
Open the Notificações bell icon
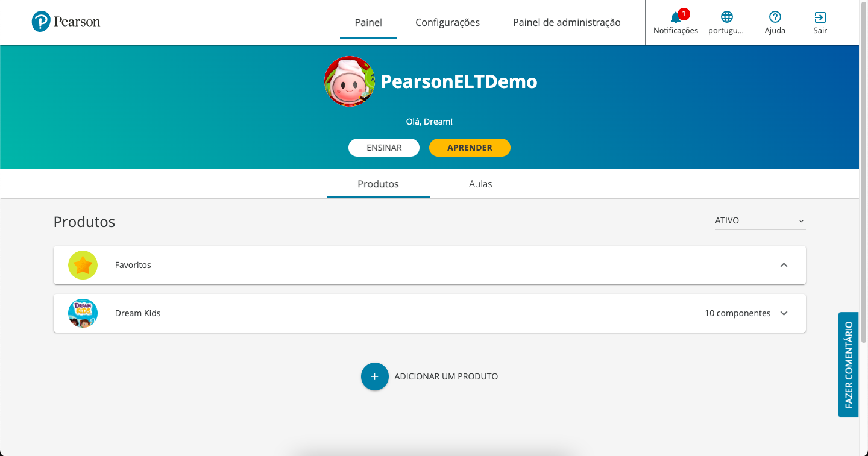pos(675,17)
